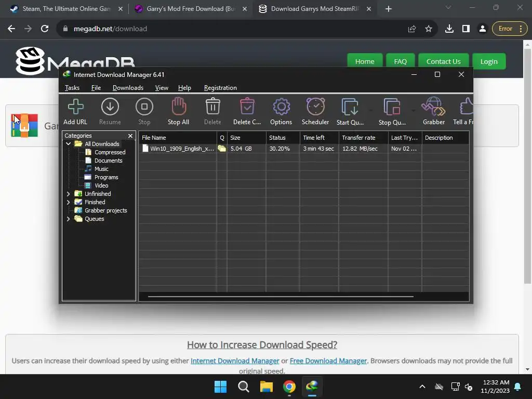The image size is (532, 399).
Task: Select the Programs category
Action: coord(101,177)
